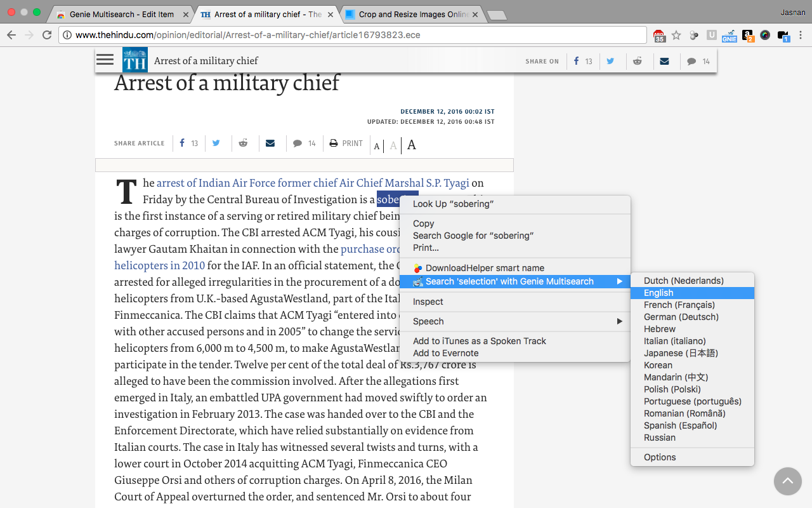Open the color picker extension icon
This screenshot has width=812, height=508.
(x=765, y=35)
